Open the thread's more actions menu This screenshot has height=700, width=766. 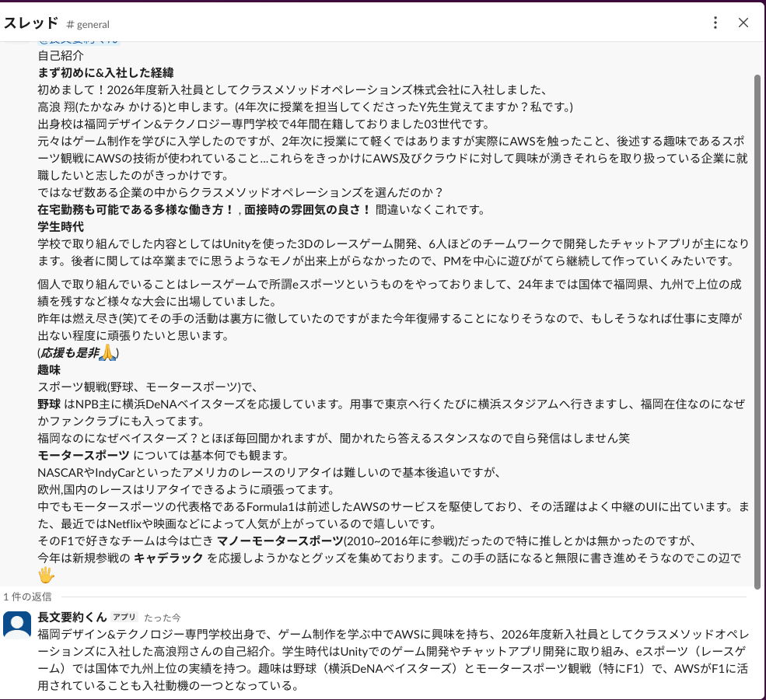point(715,23)
